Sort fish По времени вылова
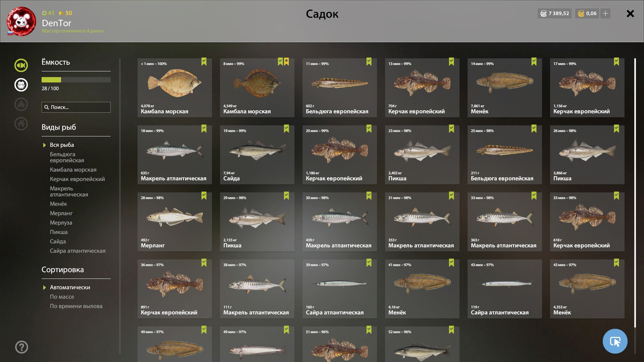Viewport: 644px width, 362px height. point(76,306)
